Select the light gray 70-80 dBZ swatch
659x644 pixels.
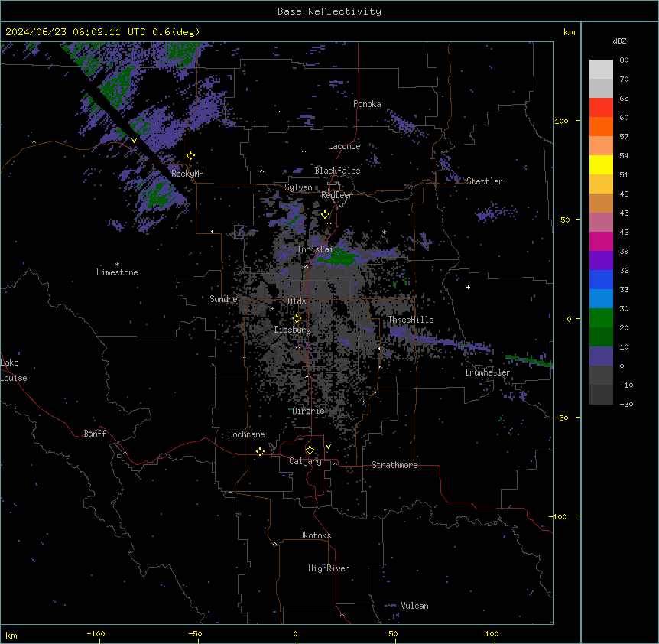click(601, 70)
